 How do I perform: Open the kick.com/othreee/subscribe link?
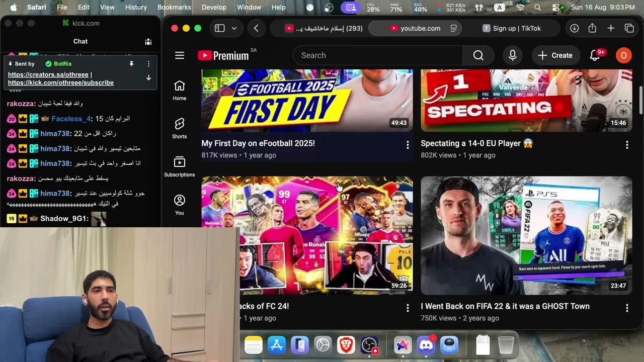[x=61, y=82]
